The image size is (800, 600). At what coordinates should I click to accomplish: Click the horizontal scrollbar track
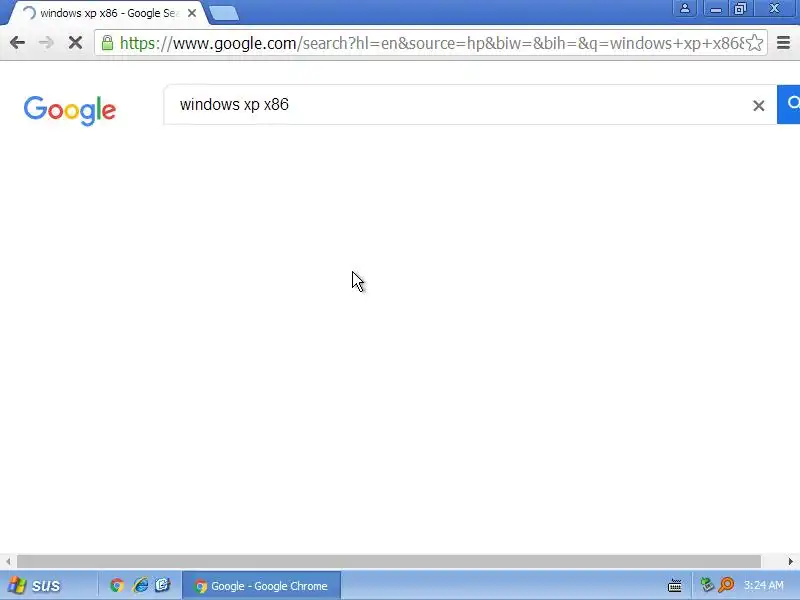click(389, 561)
